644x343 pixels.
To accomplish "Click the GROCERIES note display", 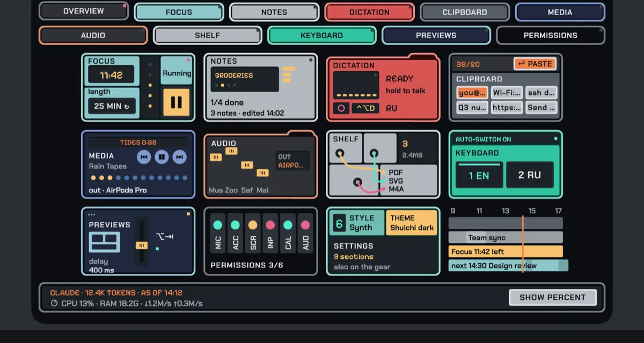I will 245,79.
